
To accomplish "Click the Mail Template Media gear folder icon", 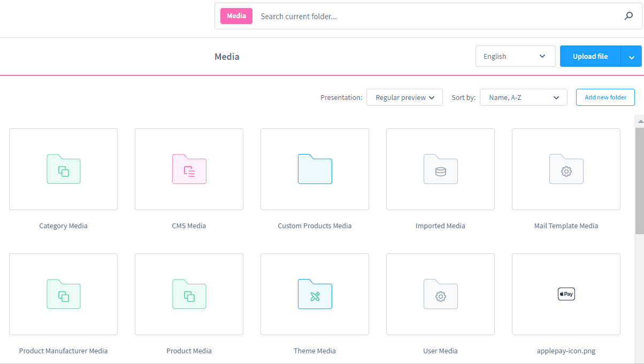I will tap(566, 169).
